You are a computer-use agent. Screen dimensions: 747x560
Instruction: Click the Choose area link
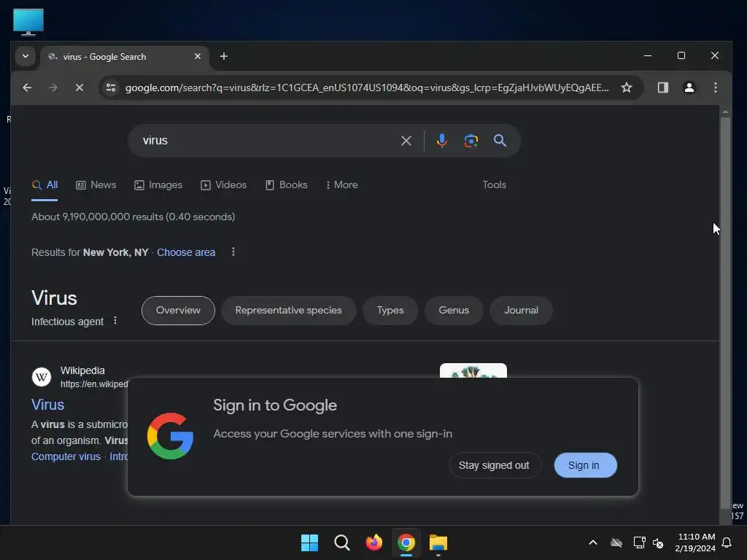pos(186,252)
